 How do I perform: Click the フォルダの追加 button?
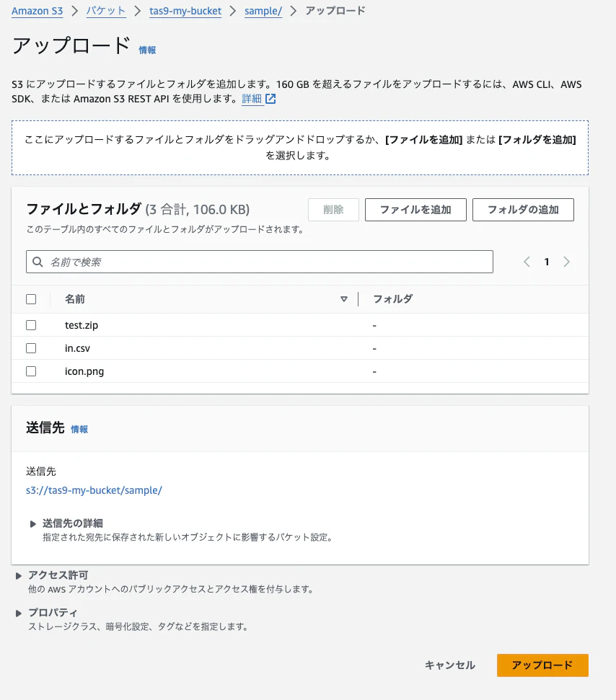(x=523, y=209)
